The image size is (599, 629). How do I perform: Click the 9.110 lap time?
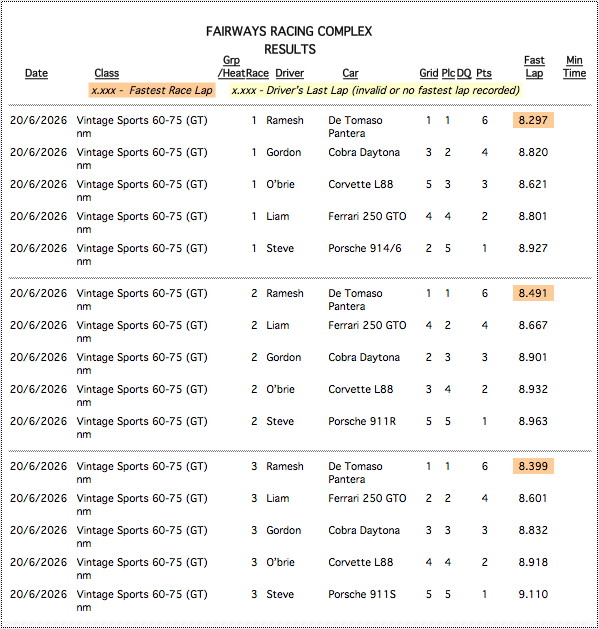pyautogui.click(x=533, y=594)
